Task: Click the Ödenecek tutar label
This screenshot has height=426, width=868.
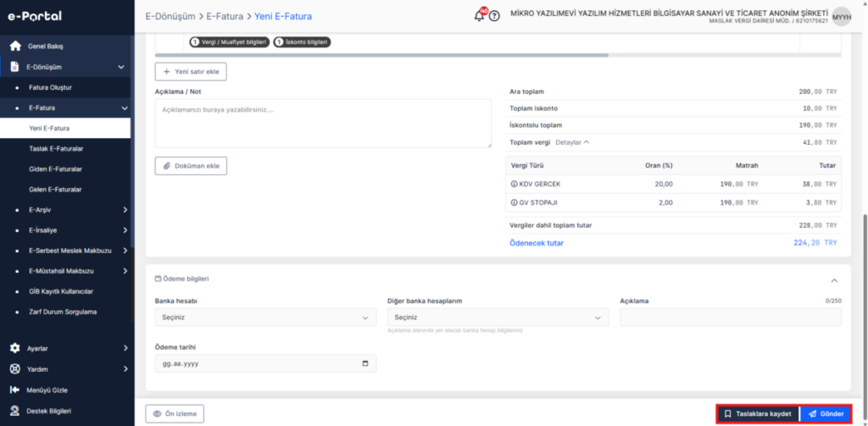Action: tap(537, 243)
